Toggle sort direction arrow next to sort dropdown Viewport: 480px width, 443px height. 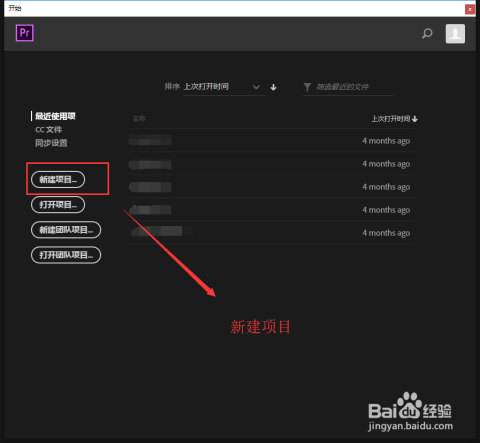pyautogui.click(x=273, y=87)
